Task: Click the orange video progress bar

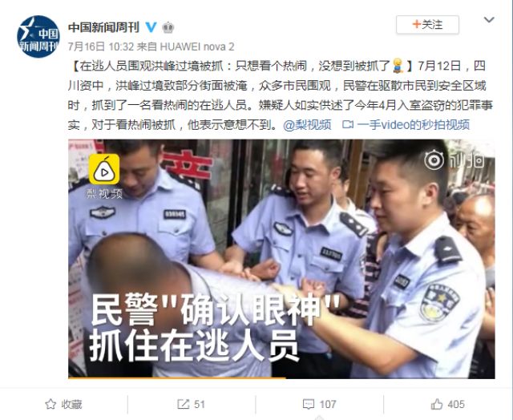Action: [x=177, y=378]
